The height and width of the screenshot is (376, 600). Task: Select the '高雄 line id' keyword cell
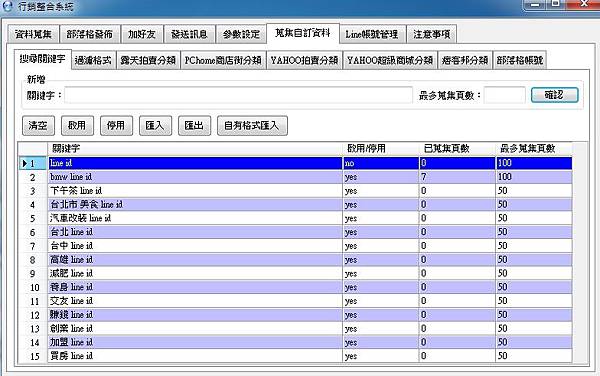[195, 259]
